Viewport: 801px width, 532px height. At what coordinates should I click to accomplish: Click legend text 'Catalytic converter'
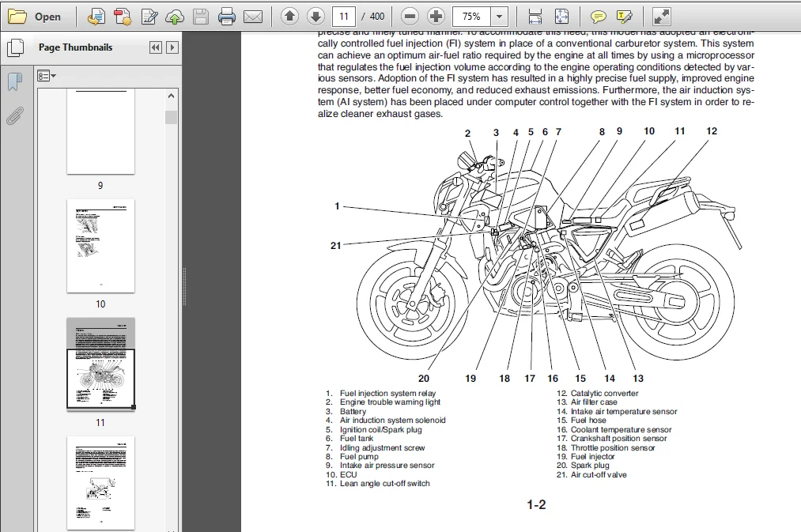[604, 393]
